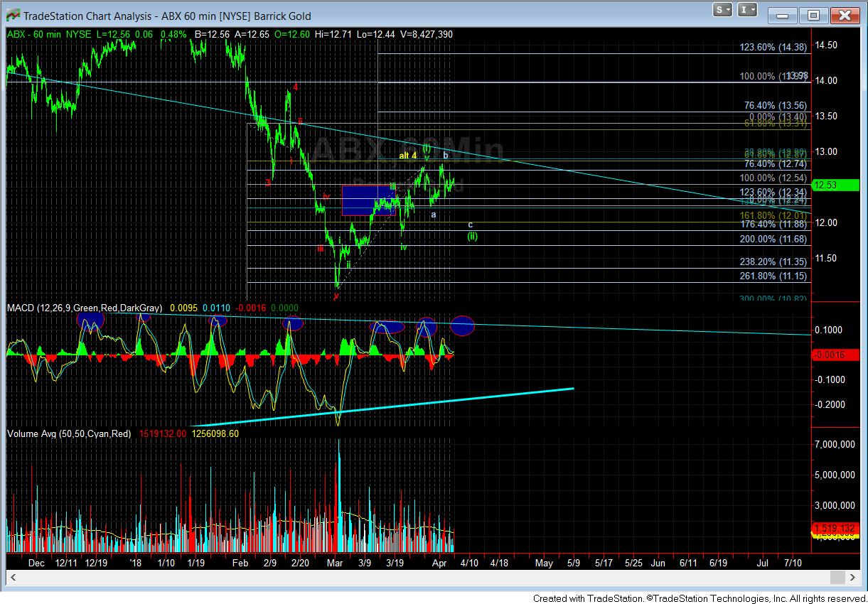Click the 238.20% (11.35) Fibonacci label
The height and width of the screenshot is (604, 868).
773,261
